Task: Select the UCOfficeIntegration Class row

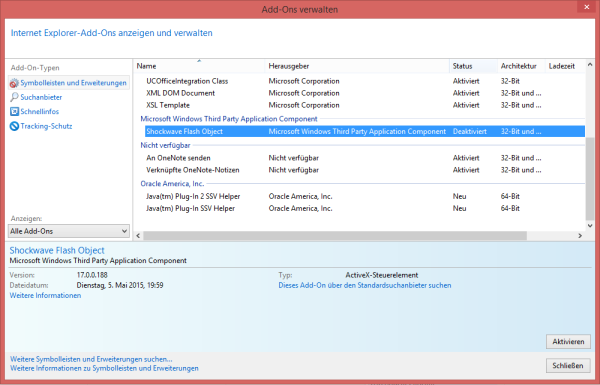Action: [365, 81]
